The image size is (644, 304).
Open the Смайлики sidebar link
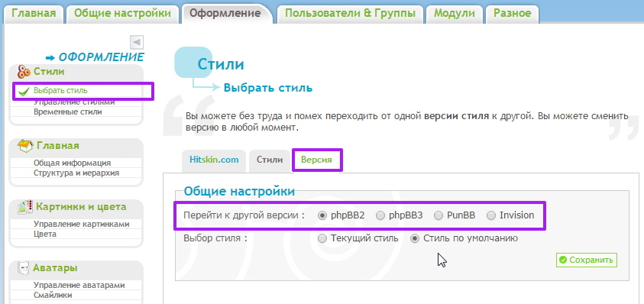pyautogui.click(x=53, y=296)
